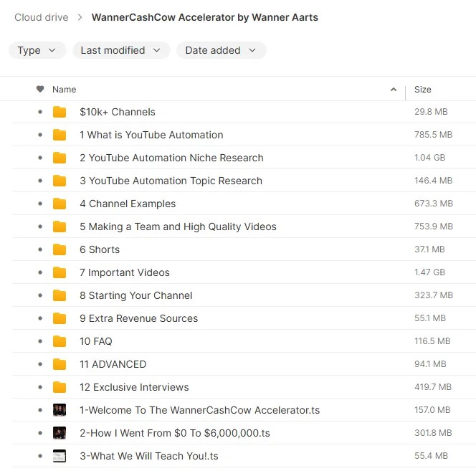476x476 pixels.
Task: Click thumbnail of 1-Welcome To The WannerCashCow Accelerator.ts
Action: tap(59, 410)
